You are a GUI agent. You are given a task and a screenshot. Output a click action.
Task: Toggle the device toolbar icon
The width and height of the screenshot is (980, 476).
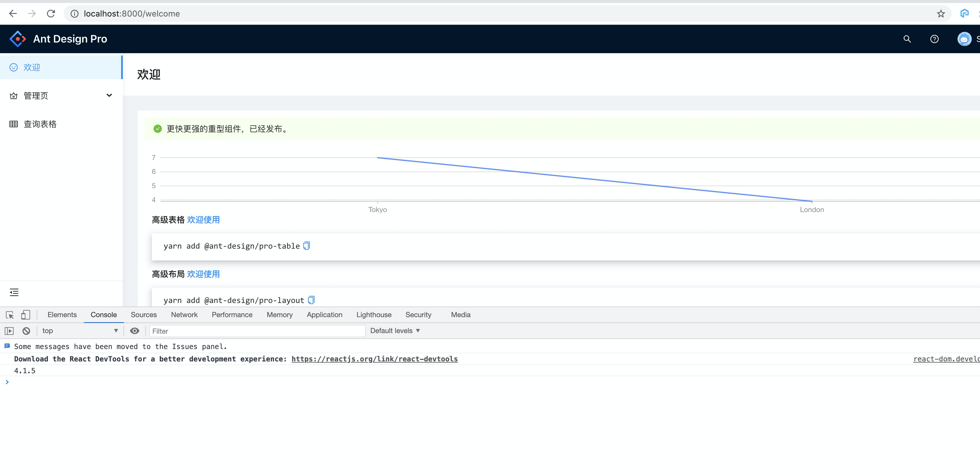[x=25, y=315]
